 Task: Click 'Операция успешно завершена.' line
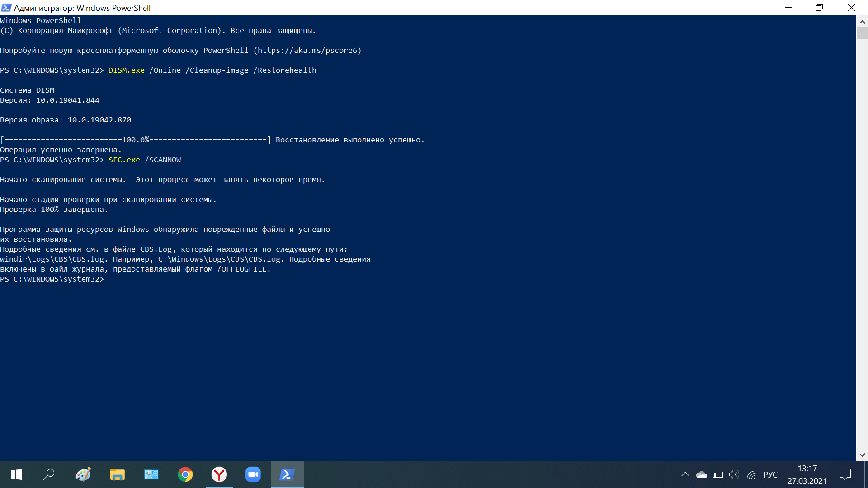pyautogui.click(x=61, y=150)
